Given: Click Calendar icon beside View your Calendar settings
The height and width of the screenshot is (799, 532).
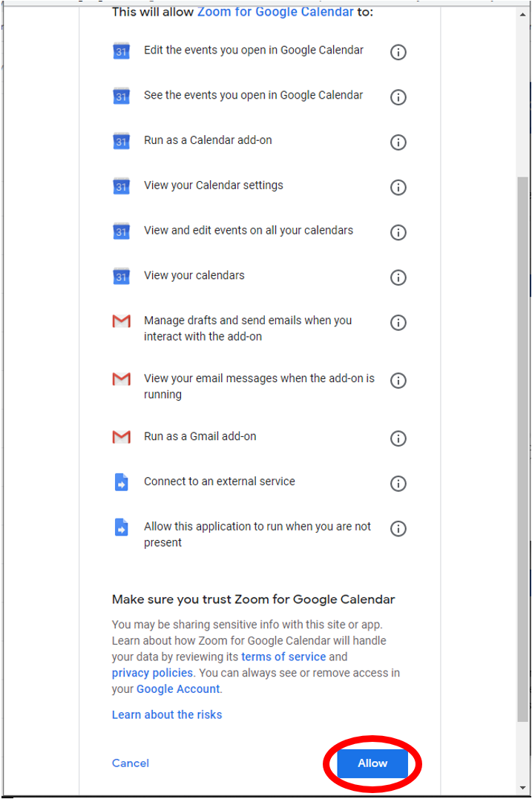Looking at the screenshot, I should click(x=121, y=185).
